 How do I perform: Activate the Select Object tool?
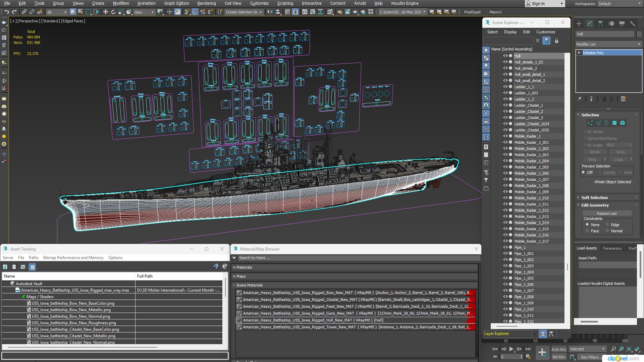coord(73,12)
